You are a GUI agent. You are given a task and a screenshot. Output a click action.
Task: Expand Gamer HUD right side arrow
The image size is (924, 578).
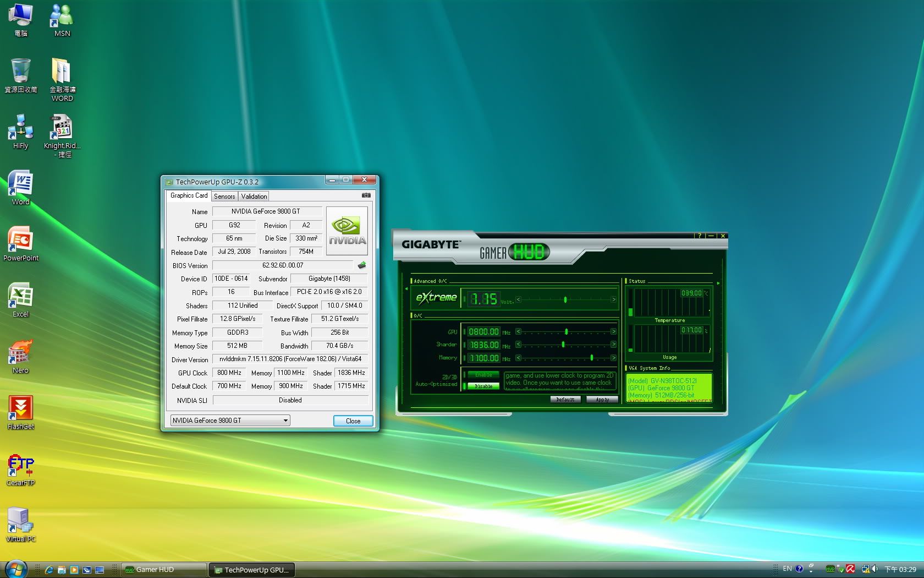point(718,283)
